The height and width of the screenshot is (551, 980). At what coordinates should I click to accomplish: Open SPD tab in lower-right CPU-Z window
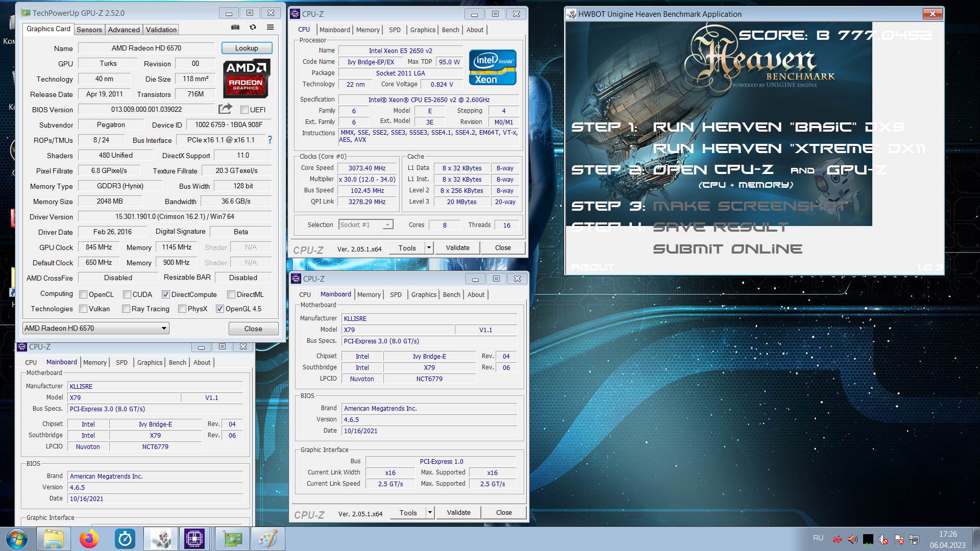pyautogui.click(x=396, y=294)
